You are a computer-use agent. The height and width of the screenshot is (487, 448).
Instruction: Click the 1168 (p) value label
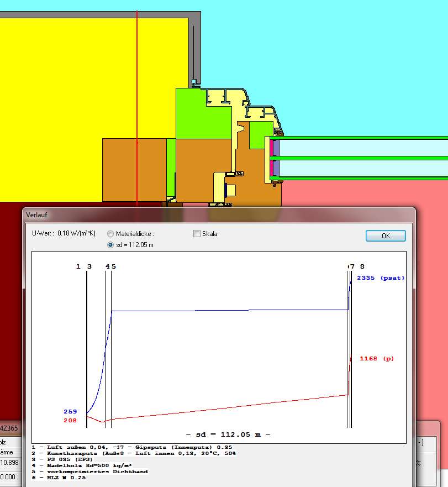pos(377,358)
